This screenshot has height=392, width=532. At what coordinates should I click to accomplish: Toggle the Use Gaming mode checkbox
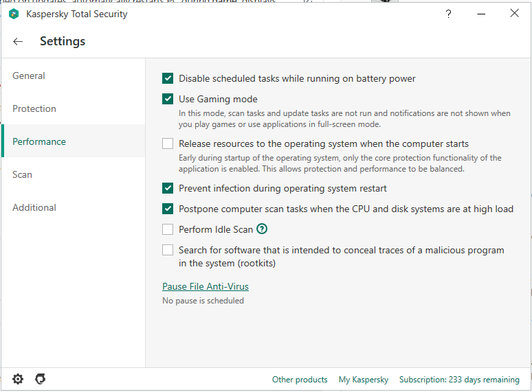pyautogui.click(x=168, y=99)
